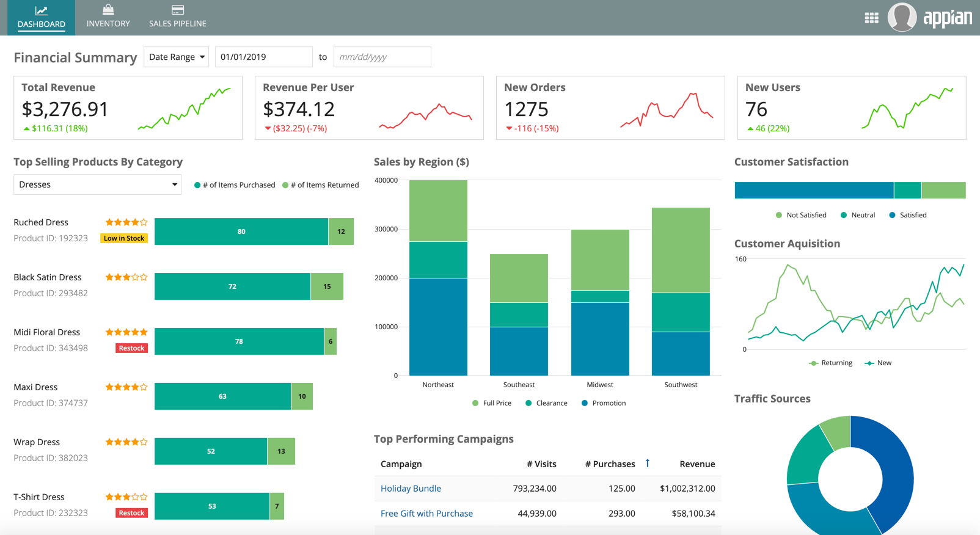
Task: Toggle the Clearance legend entry
Action: (x=546, y=403)
